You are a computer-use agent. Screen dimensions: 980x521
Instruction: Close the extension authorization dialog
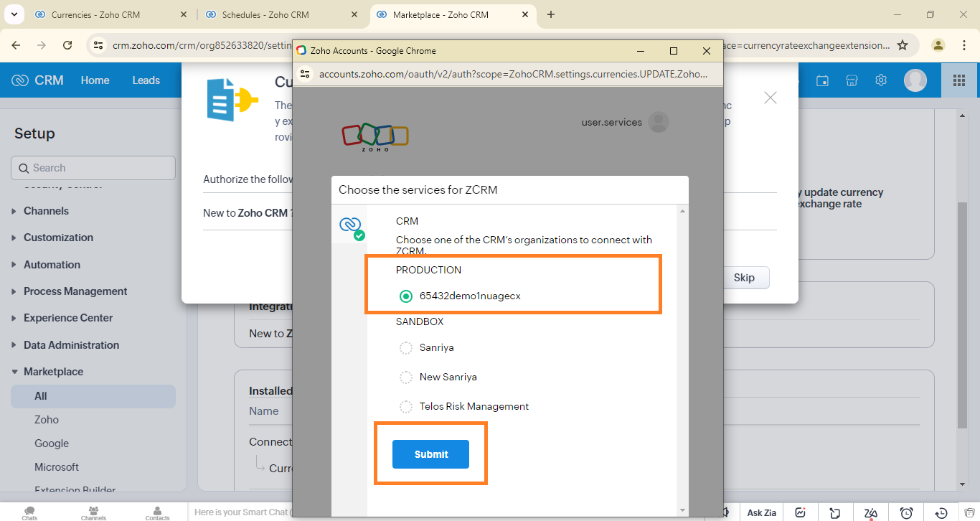pyautogui.click(x=771, y=98)
